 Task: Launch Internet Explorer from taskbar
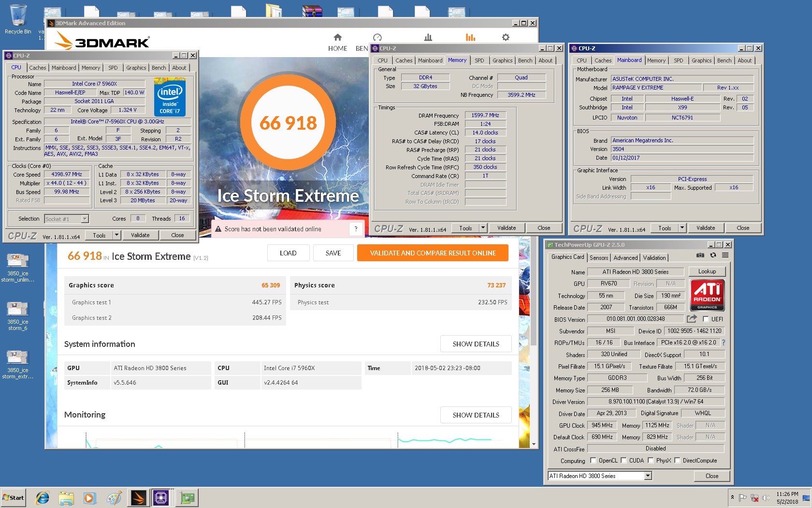[x=43, y=497]
